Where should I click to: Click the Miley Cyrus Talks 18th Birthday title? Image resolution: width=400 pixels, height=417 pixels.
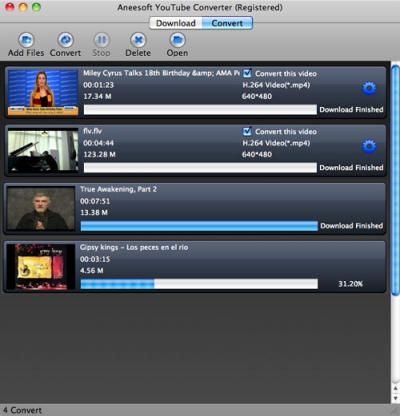[161, 73]
